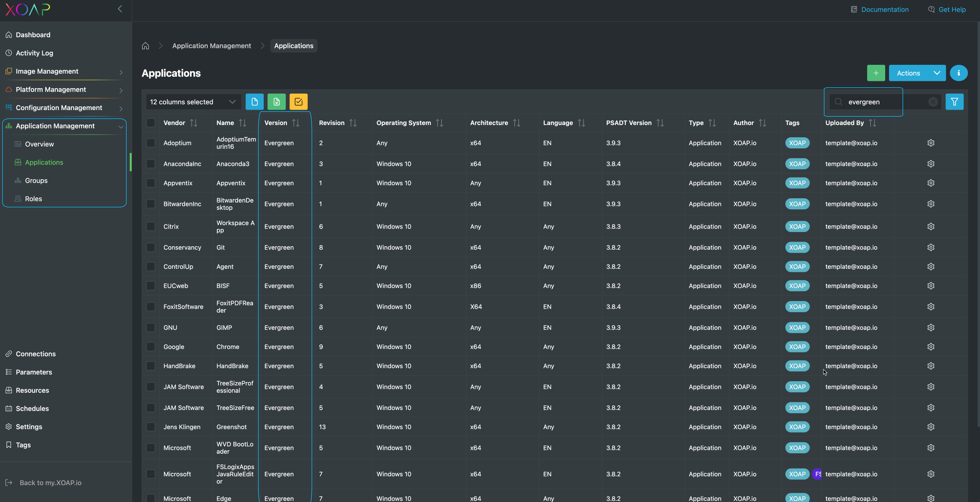This screenshot has height=502, width=980.
Task: Click the green add application plus button
Action: click(x=876, y=73)
